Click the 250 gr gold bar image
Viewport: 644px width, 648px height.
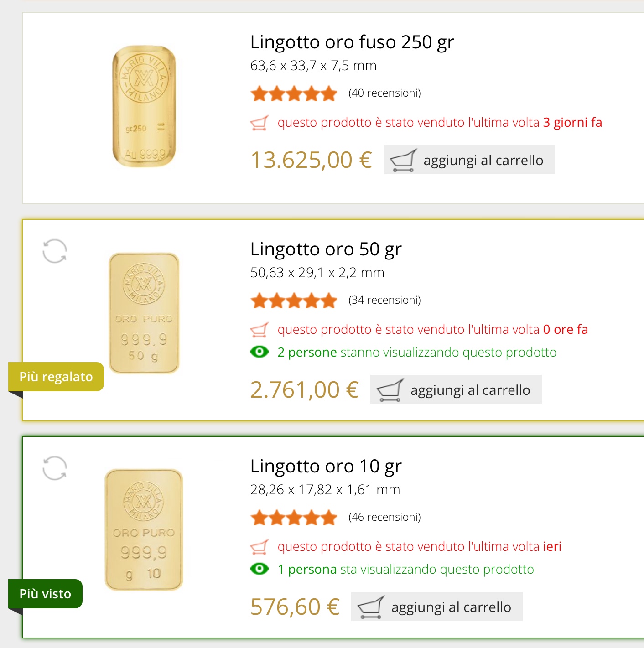pos(144,106)
